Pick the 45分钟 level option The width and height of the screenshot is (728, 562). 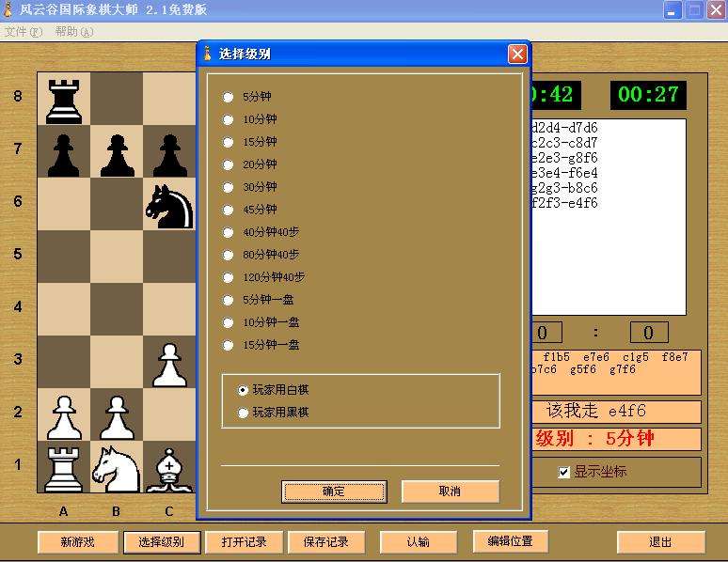click(228, 210)
